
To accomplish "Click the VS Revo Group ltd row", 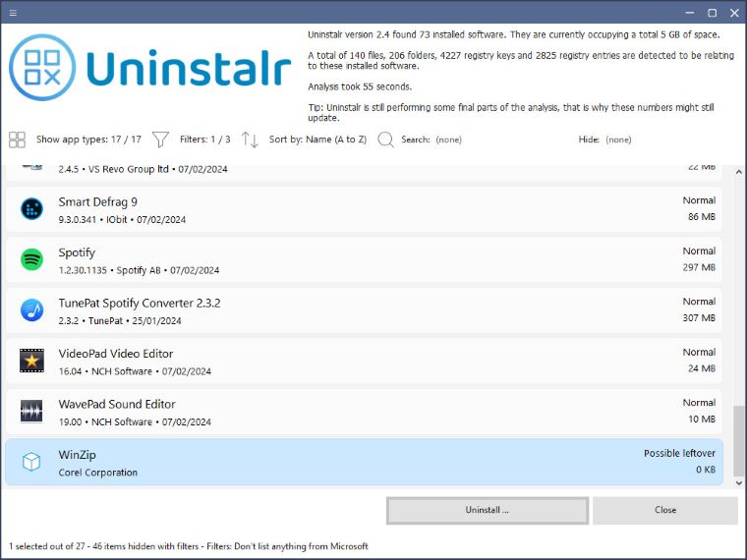I will point(364,172).
